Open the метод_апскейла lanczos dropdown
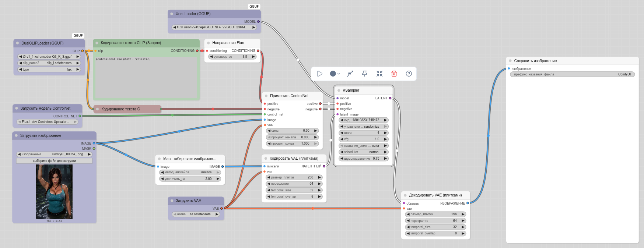Viewport: 644px width, 248px height. click(190, 172)
